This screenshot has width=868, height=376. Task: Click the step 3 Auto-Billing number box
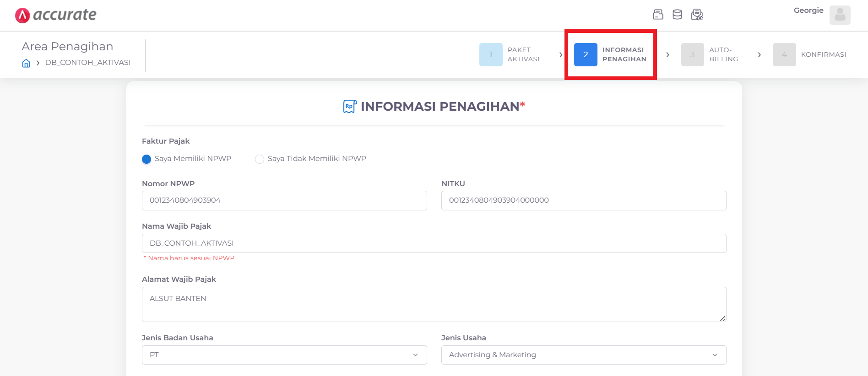coord(692,54)
